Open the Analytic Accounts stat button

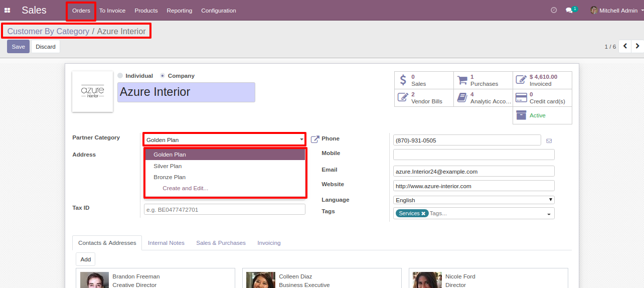tap(484, 98)
